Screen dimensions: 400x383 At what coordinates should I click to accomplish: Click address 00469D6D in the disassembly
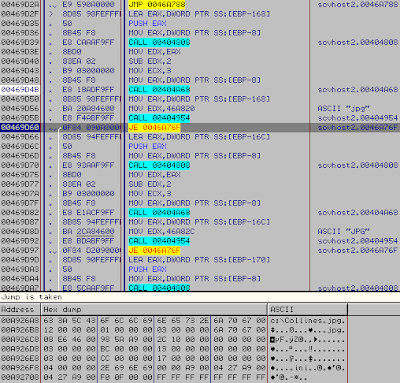point(20,156)
